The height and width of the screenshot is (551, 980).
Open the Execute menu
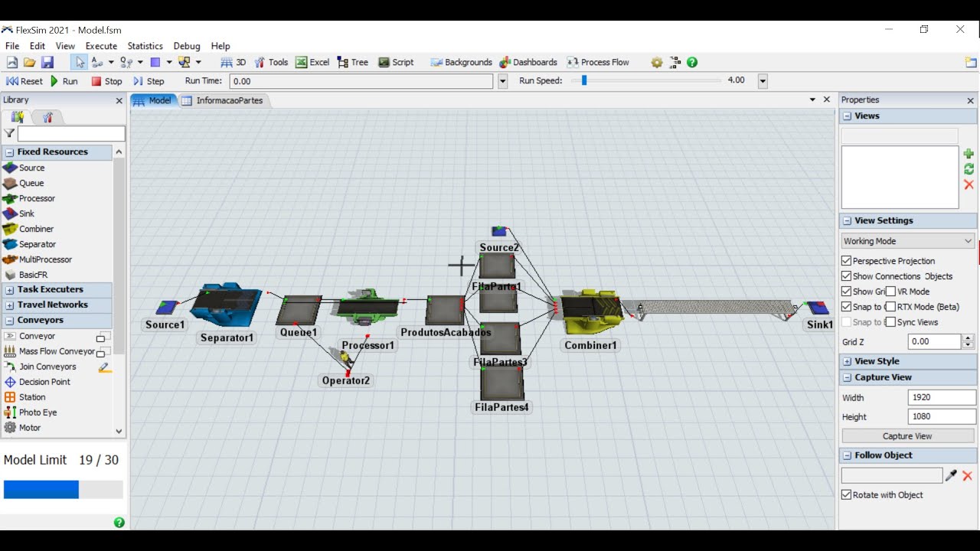click(x=101, y=46)
